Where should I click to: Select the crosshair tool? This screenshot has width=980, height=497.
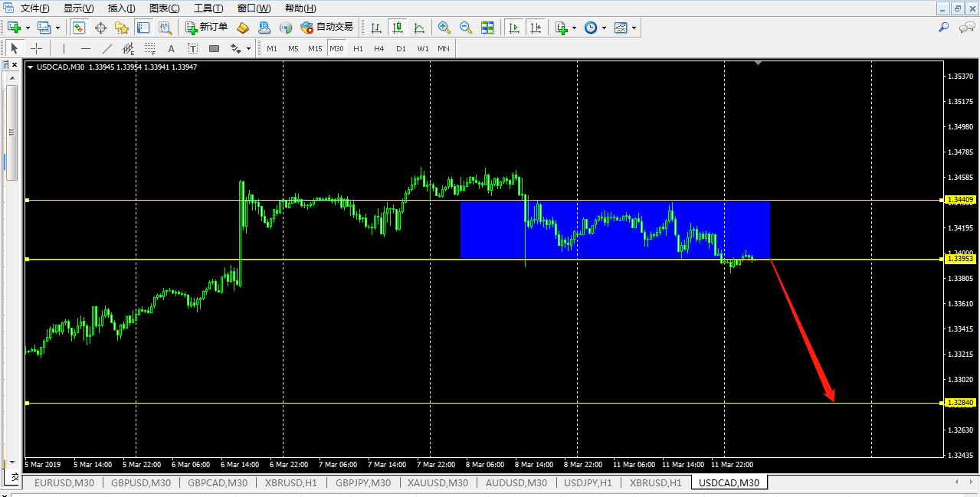coord(36,48)
